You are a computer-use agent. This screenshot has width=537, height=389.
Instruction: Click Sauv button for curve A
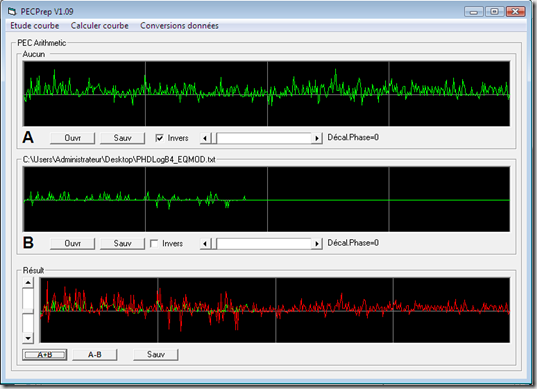[122, 138]
